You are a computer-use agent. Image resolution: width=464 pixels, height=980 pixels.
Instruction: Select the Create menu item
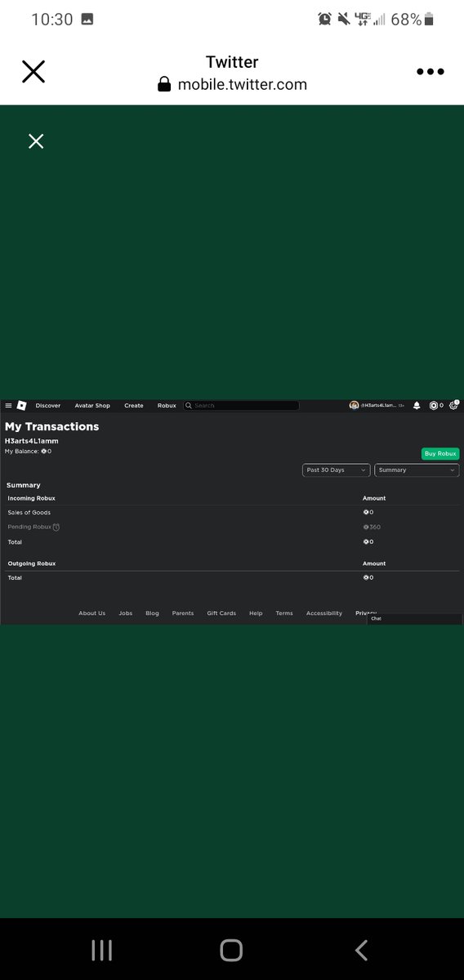134,406
